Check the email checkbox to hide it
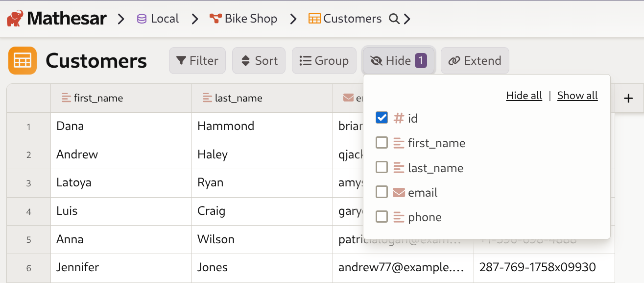This screenshot has width=644, height=283. coord(382,192)
